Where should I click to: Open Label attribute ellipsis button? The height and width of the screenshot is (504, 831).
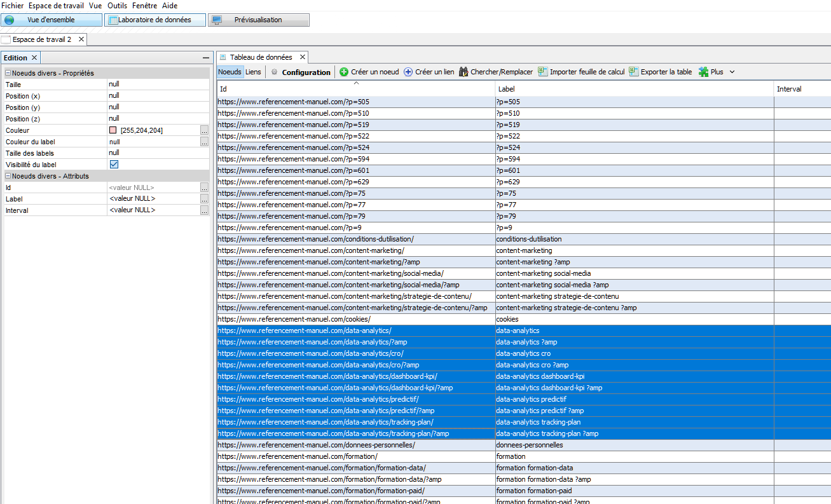tap(204, 199)
